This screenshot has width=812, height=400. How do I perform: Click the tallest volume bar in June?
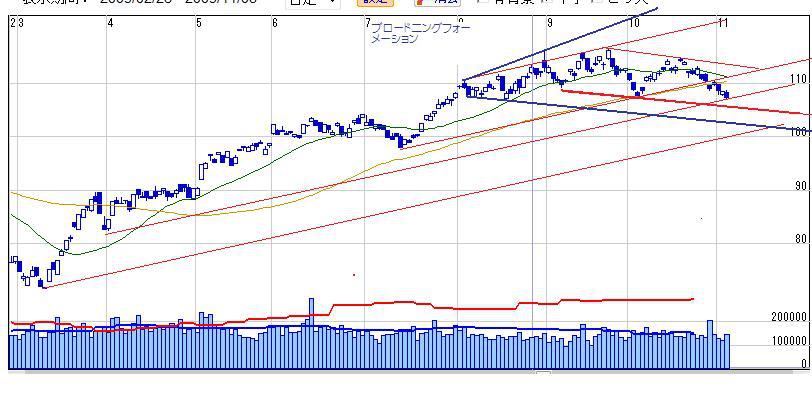pos(311,333)
